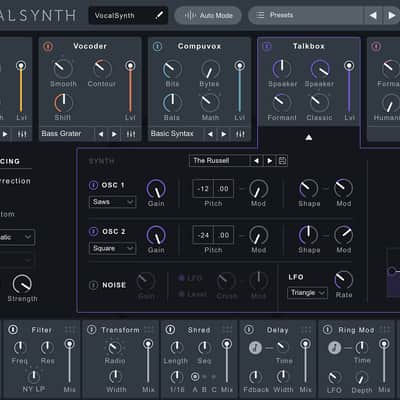The width and height of the screenshot is (400, 400).
Task: Toggle the Delay effect power button
Action: pyautogui.click(x=249, y=330)
